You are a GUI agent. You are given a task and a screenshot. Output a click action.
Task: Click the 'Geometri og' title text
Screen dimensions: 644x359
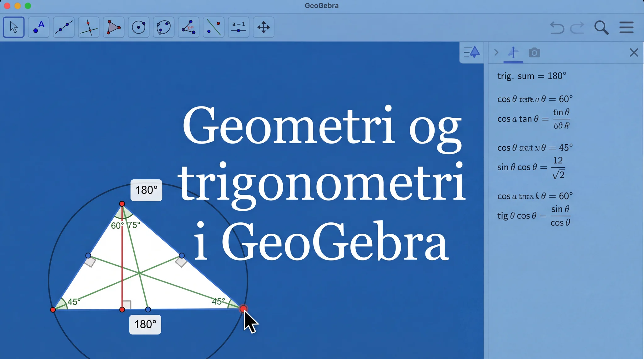322,129
